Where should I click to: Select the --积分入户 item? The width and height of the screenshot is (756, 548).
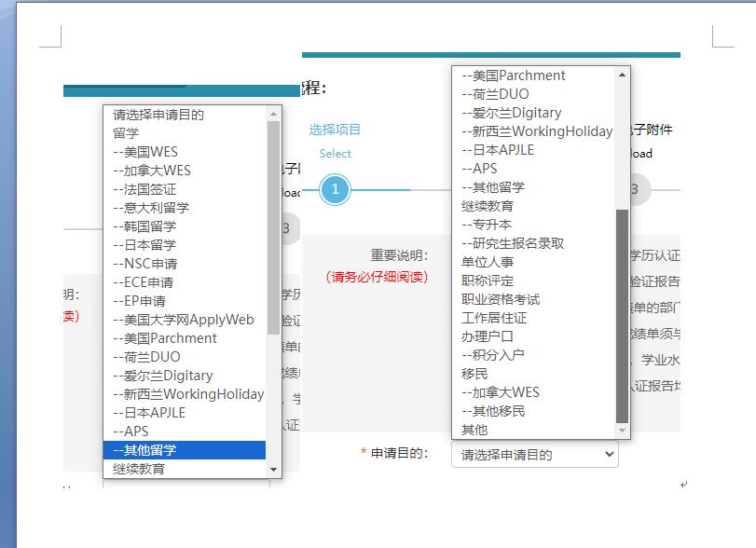(494, 355)
